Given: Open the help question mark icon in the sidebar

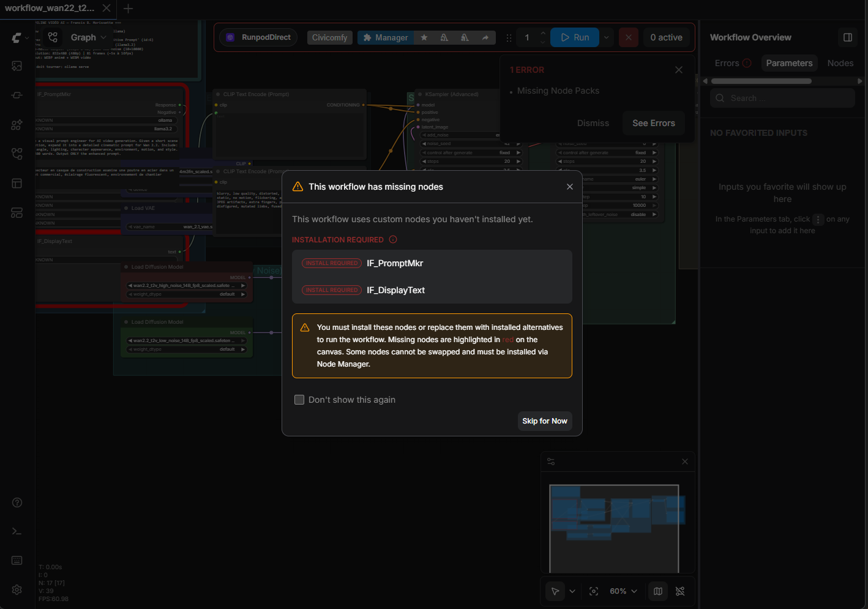Looking at the screenshot, I should (x=17, y=503).
